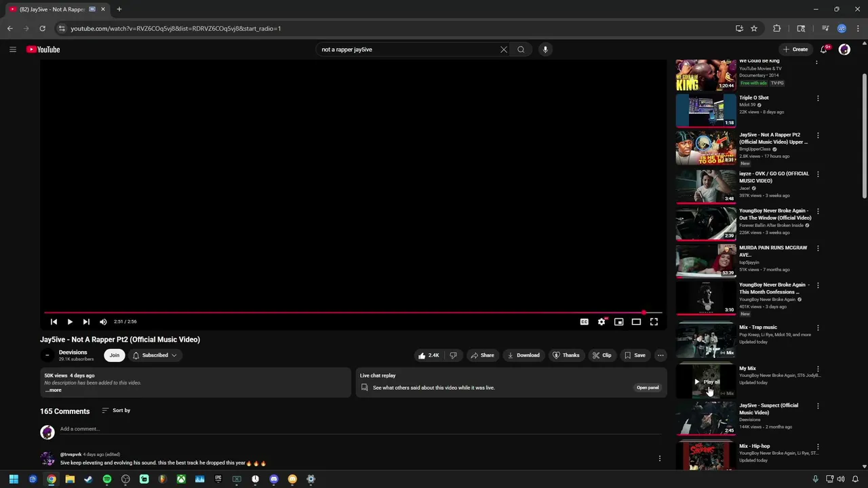Open options for @trvspvrk comment
The height and width of the screenshot is (488, 868).
[659, 459]
